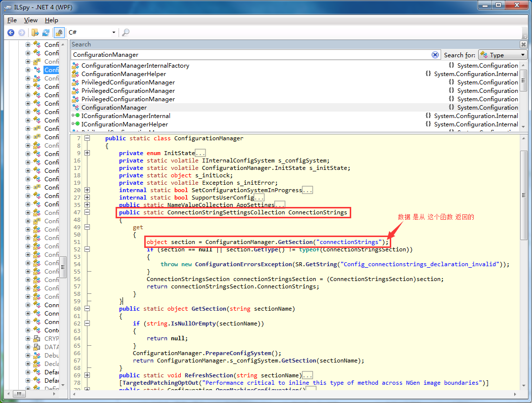Expand SupportsUserConfig fold at line 27
The image size is (532, 403).
(x=87, y=198)
